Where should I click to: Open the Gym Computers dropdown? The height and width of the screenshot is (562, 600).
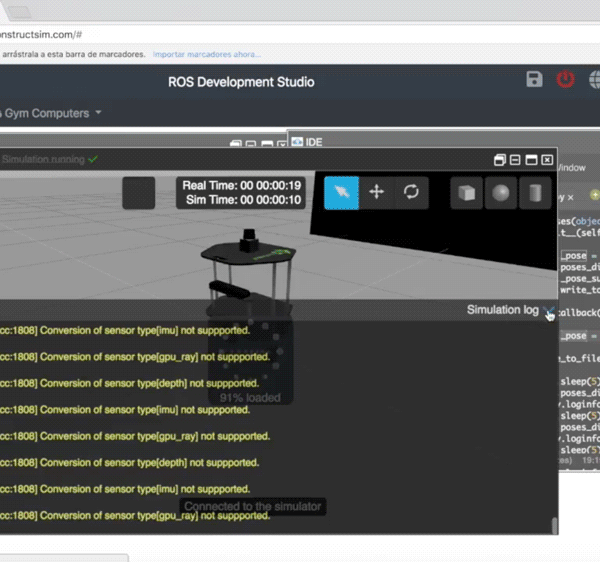pos(51,113)
